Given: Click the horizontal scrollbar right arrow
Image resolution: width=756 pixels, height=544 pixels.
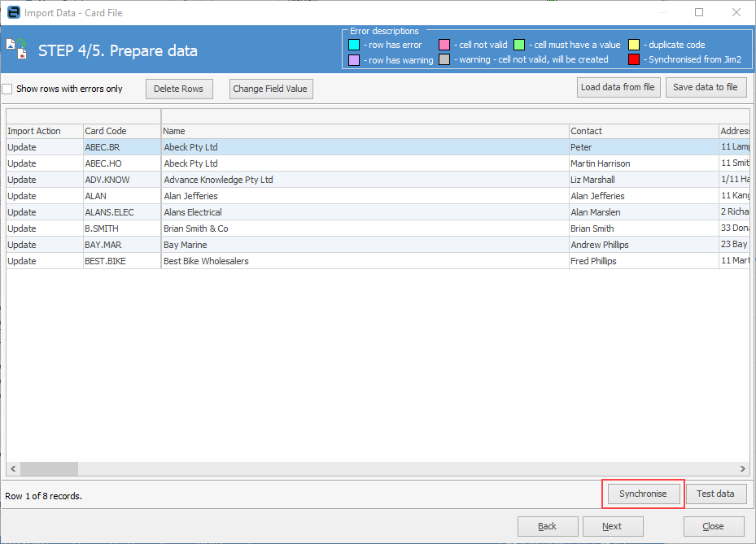Looking at the screenshot, I should [x=742, y=468].
